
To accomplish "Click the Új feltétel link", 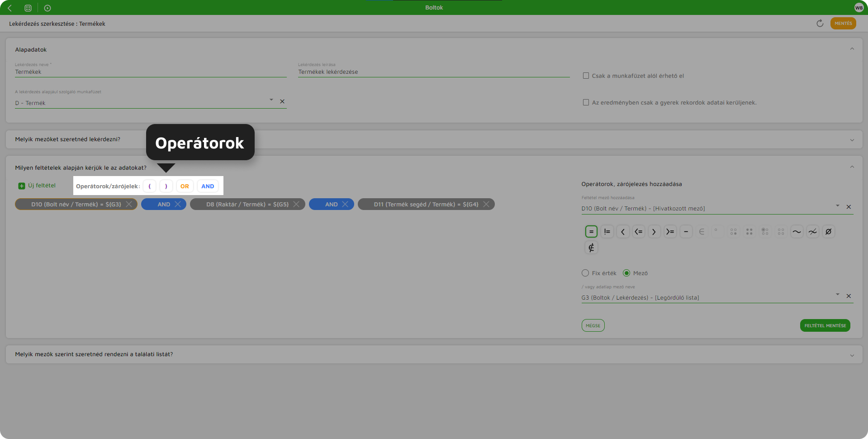I will click(x=42, y=186).
